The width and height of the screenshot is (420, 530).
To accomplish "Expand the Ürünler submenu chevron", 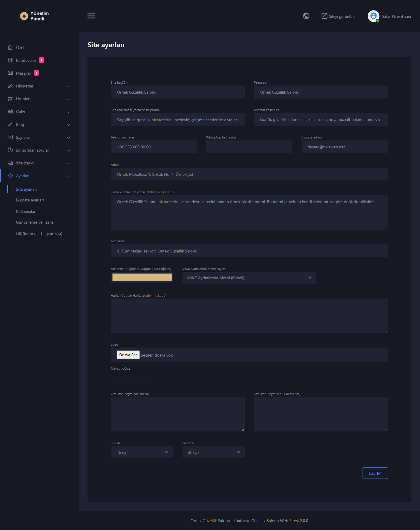I will (69, 99).
